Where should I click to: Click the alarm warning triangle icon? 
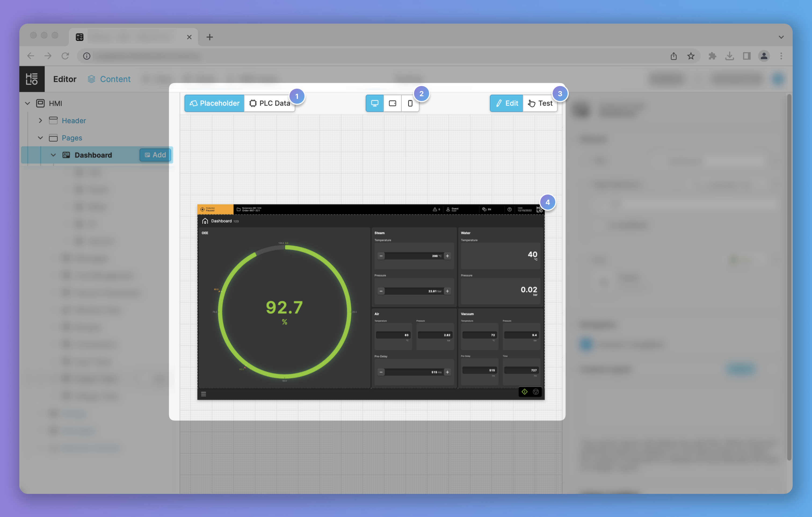tap(435, 210)
